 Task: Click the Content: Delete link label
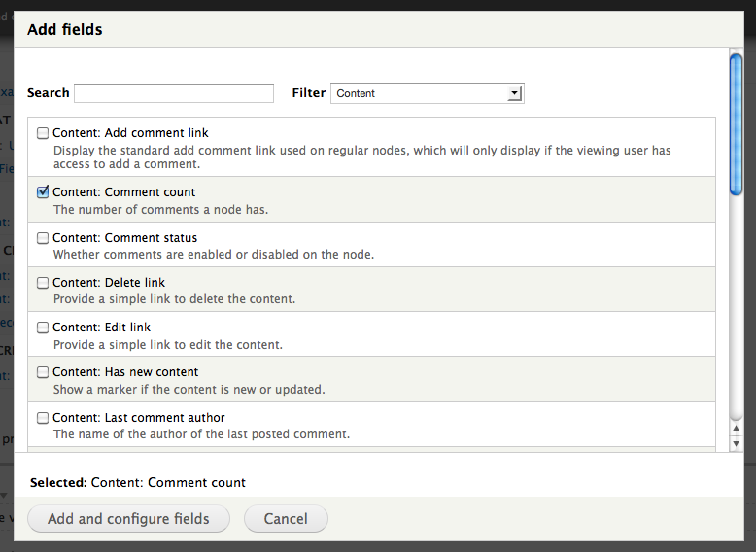coord(109,283)
